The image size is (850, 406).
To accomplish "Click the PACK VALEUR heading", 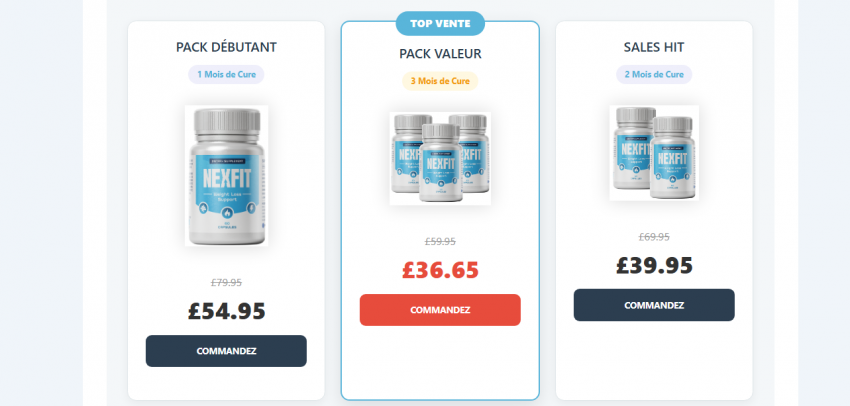I will [440, 54].
